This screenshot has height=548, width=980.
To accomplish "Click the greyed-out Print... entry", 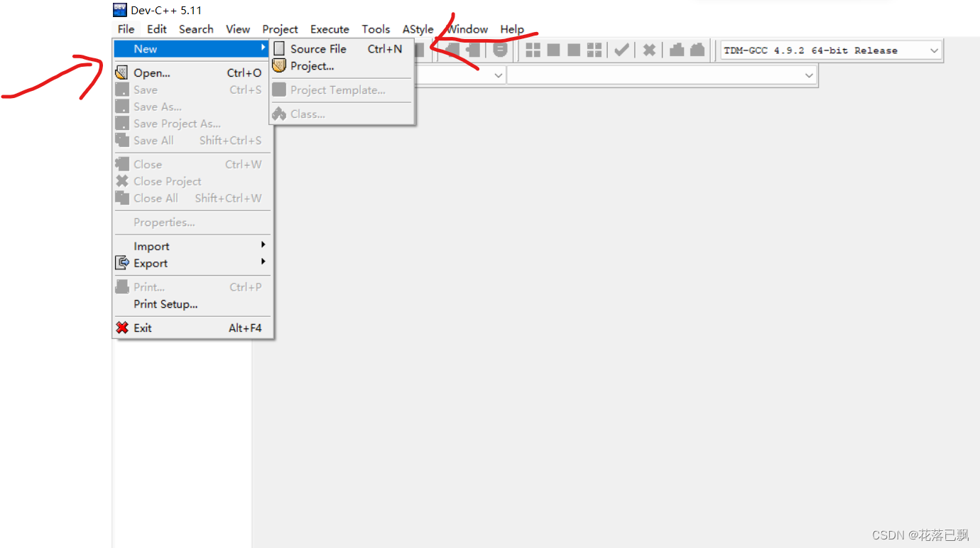I will [192, 287].
